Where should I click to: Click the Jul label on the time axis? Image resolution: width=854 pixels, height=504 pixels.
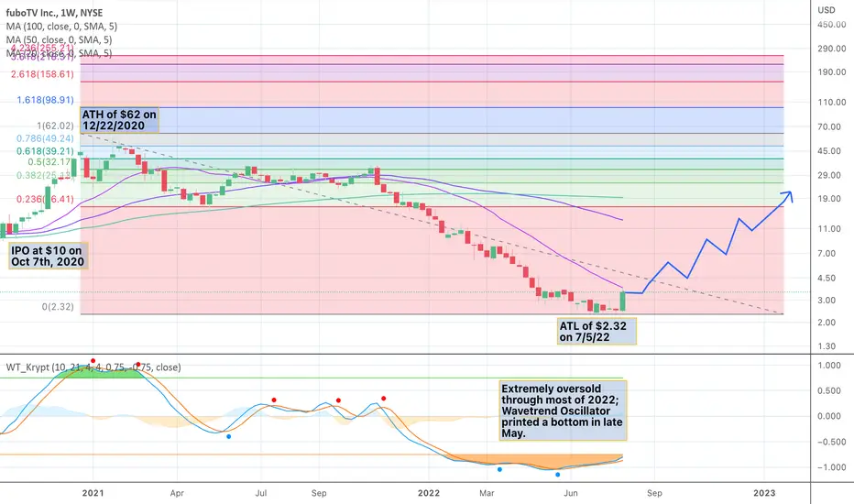[261, 493]
